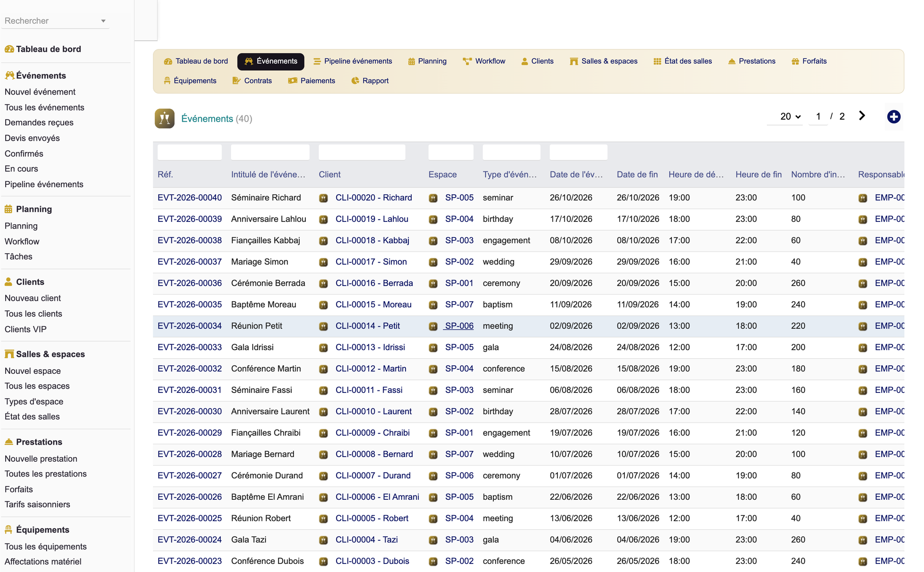924x572 pixels.
Task: Click the Paiements money icon in the top nav
Action: pyautogui.click(x=292, y=81)
